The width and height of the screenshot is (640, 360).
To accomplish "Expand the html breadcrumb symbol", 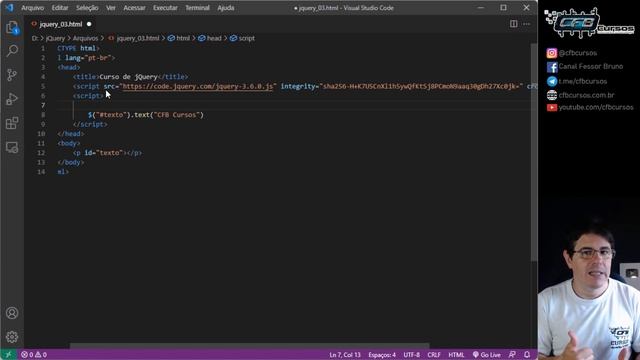I will [183, 38].
